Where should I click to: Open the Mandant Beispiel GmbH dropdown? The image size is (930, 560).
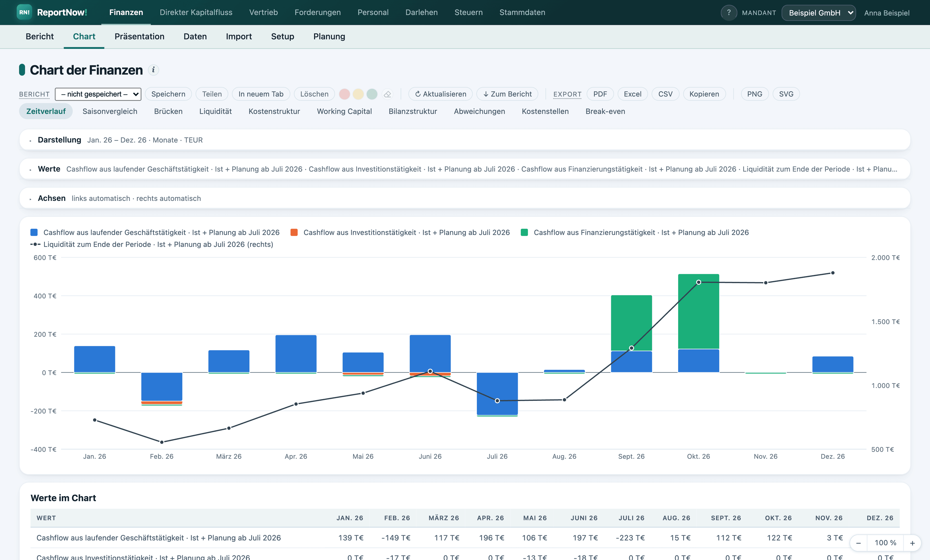click(818, 13)
